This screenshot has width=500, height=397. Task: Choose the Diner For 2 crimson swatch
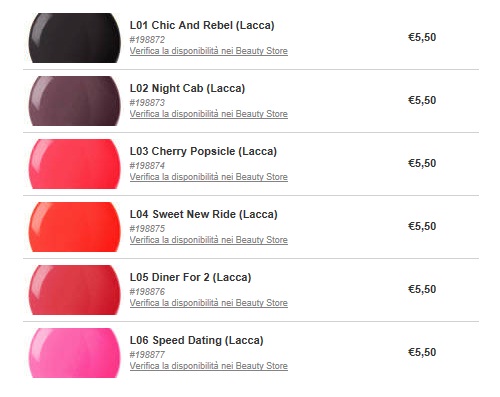[x=74, y=290]
